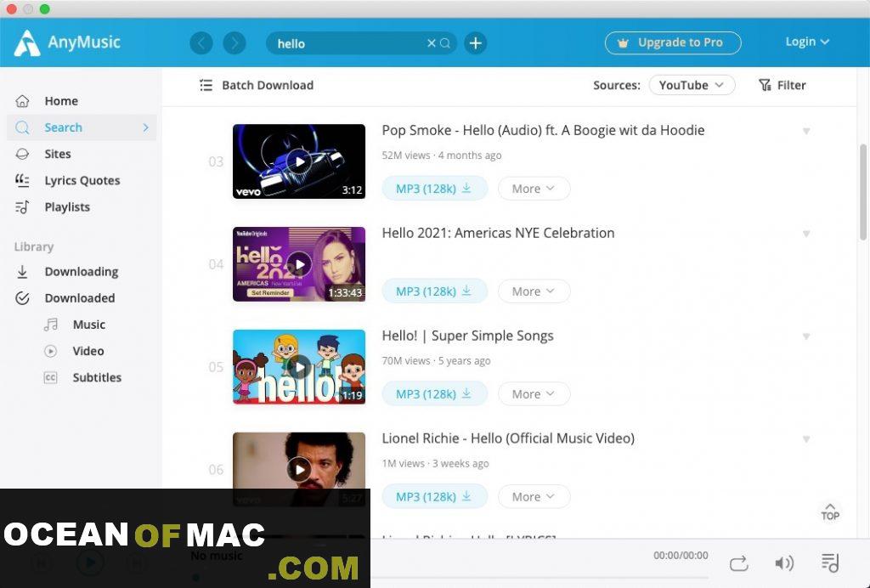Click the Downloaded checkmark icon in sidebar
870x588 pixels.
pyautogui.click(x=22, y=298)
